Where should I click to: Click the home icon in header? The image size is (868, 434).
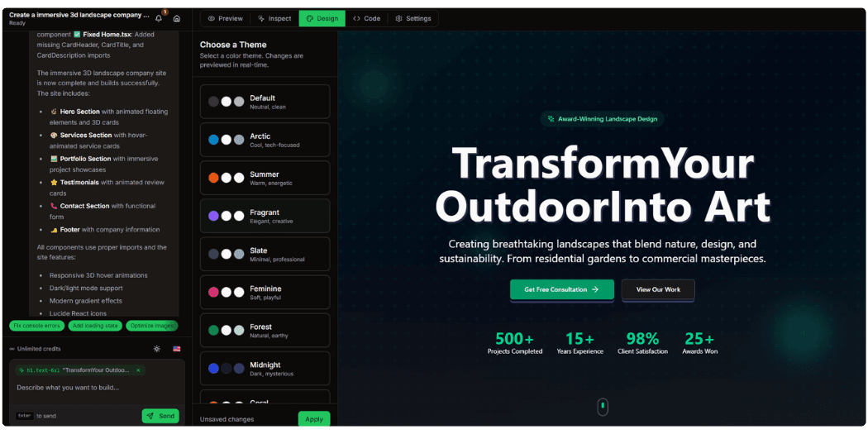(x=177, y=18)
